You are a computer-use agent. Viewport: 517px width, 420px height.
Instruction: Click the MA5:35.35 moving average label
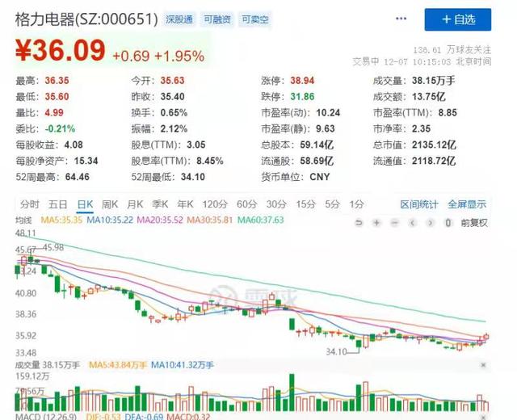pyautogui.click(x=61, y=220)
